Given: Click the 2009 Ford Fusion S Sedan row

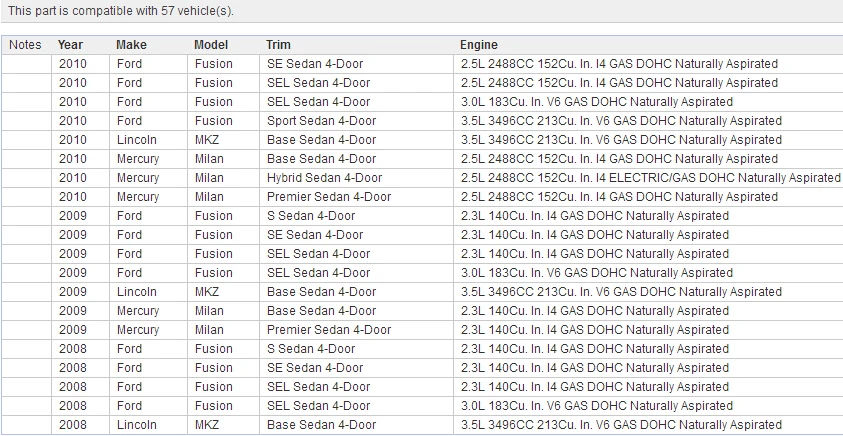Looking at the screenshot, I should (422, 216).
